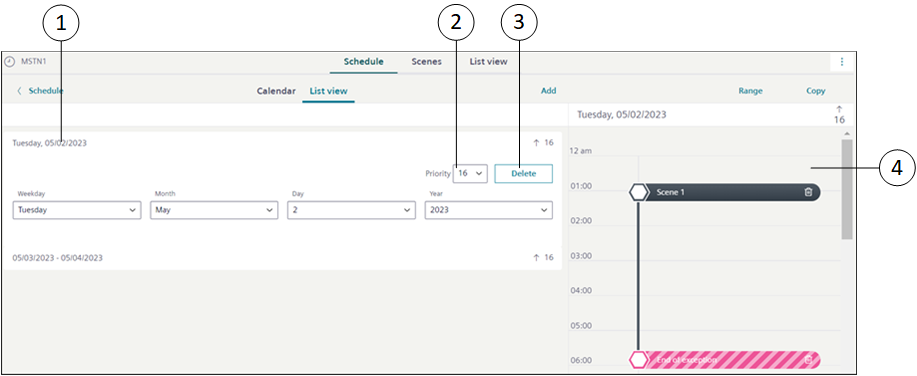Click the trash icon on End of exception

(x=808, y=360)
